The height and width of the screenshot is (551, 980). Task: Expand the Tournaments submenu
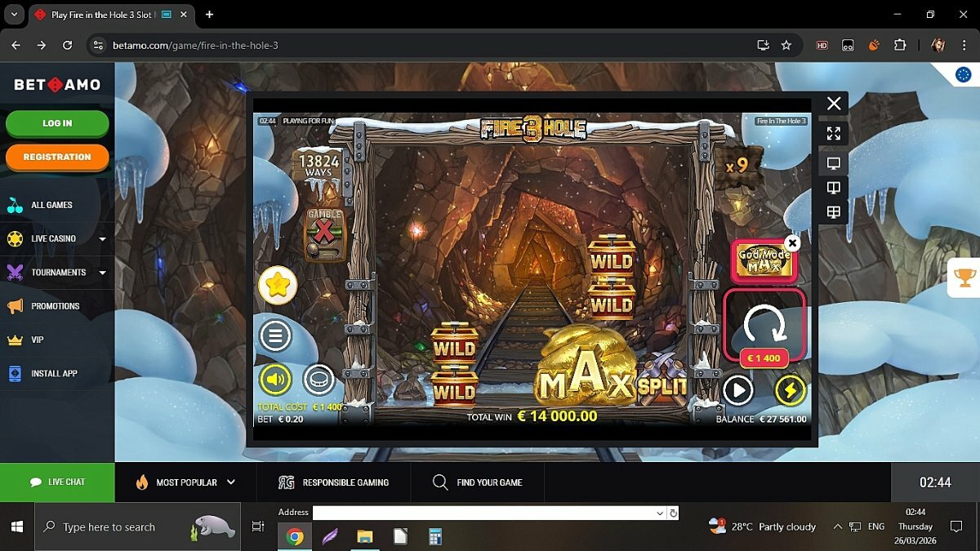point(103,273)
